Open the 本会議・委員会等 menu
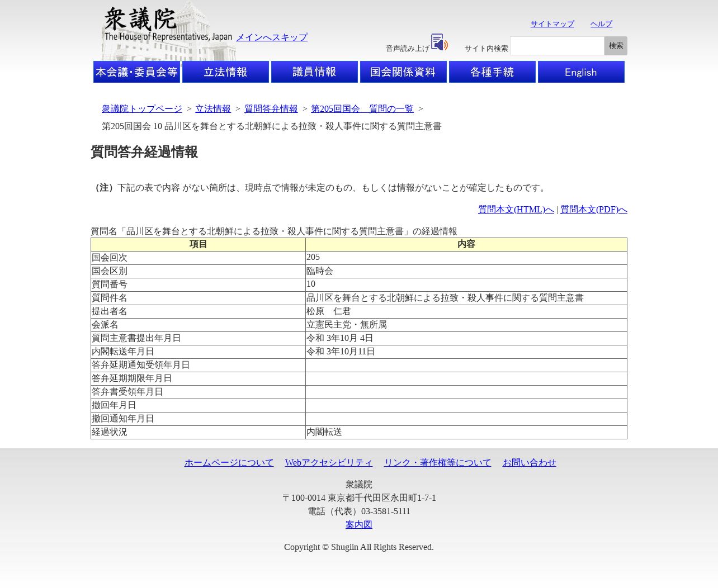This screenshot has height=588, width=718. click(136, 72)
